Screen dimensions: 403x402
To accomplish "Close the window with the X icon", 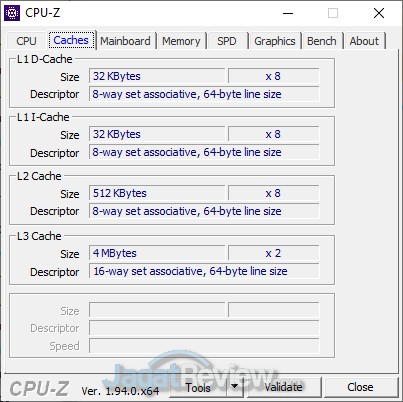I will tap(379, 13).
